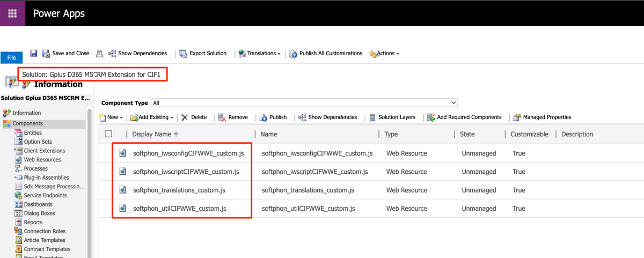
Task: Click Publish All Customizations
Action: [x=326, y=54]
